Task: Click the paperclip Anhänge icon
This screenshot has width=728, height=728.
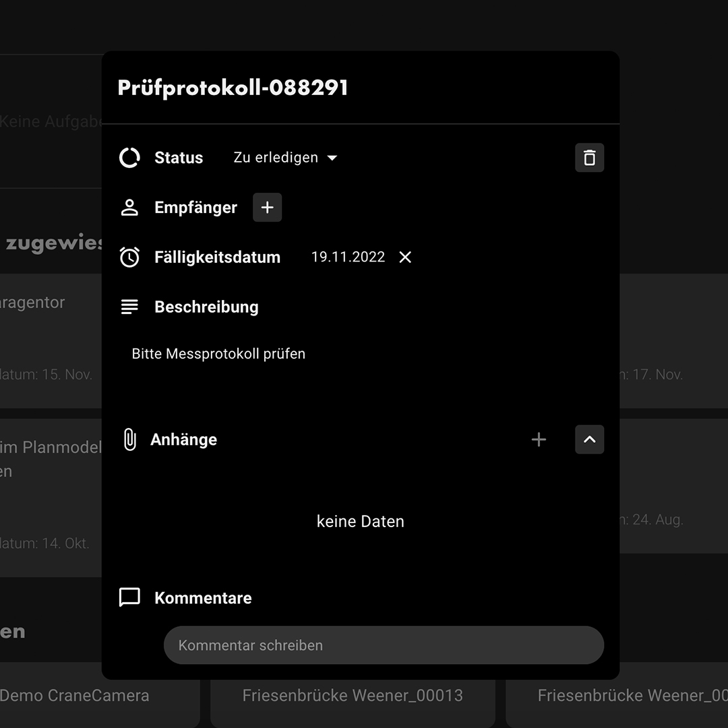Action: pyautogui.click(x=129, y=439)
